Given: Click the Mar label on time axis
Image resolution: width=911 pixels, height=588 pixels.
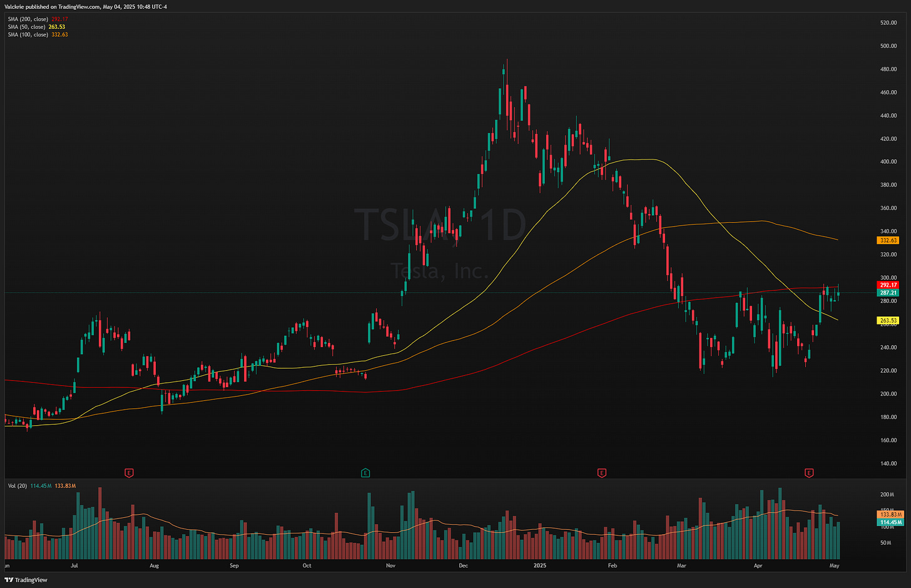Looking at the screenshot, I should pos(681,565).
